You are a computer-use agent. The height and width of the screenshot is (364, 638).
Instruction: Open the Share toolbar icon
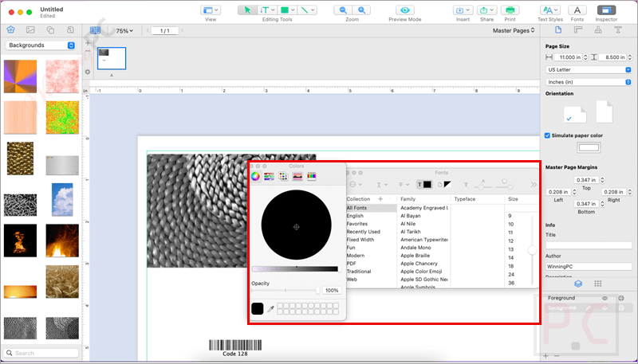[486, 10]
